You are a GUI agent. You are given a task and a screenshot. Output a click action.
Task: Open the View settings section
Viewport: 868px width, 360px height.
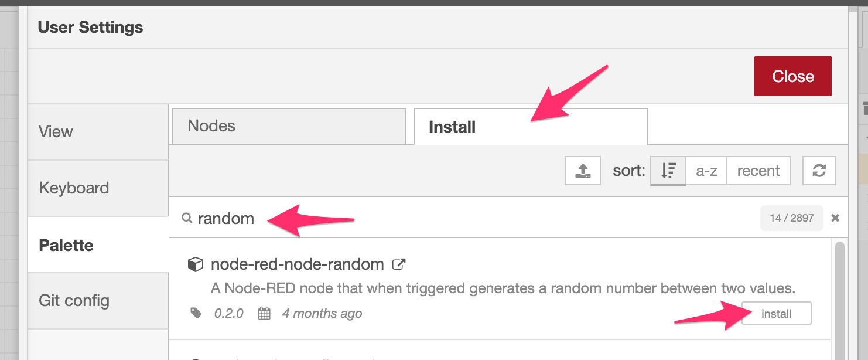tap(98, 132)
